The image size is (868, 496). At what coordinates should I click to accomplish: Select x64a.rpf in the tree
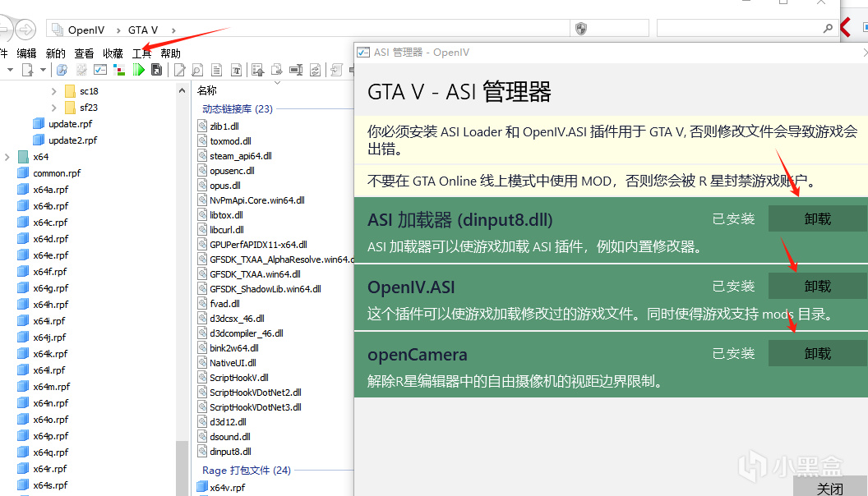pos(50,190)
